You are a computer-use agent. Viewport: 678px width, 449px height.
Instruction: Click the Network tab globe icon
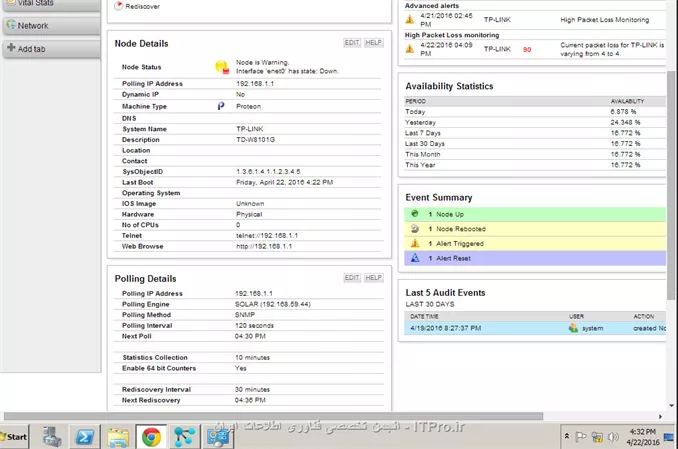click(x=11, y=24)
